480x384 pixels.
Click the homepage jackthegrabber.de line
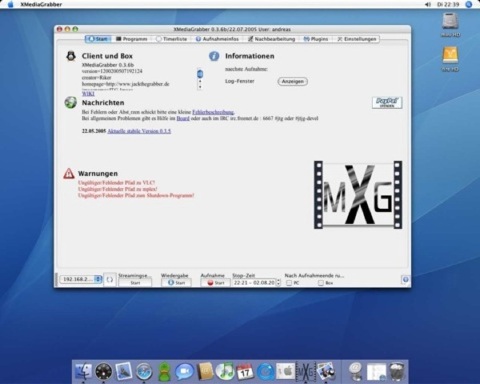click(125, 84)
